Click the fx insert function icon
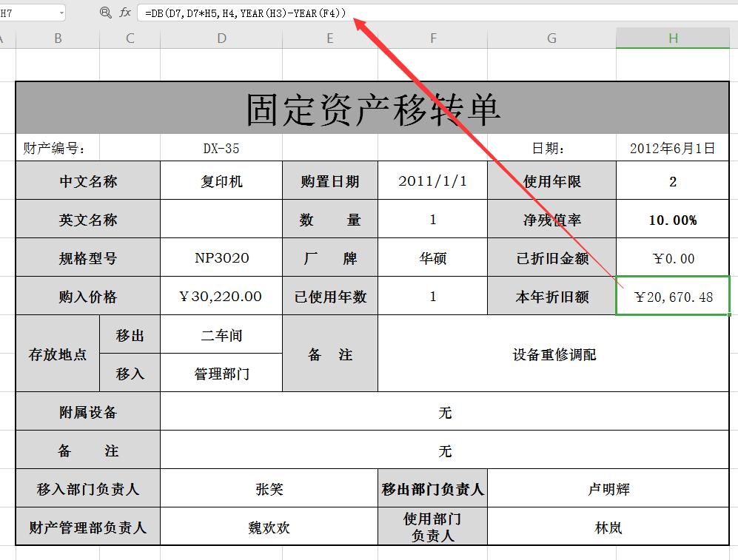The height and width of the screenshot is (560, 738). pos(123,13)
